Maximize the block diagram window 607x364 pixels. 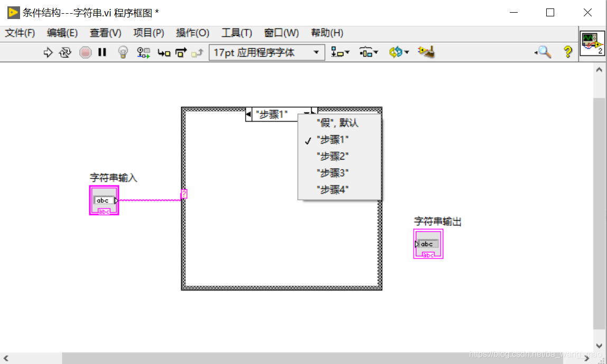coord(550,13)
